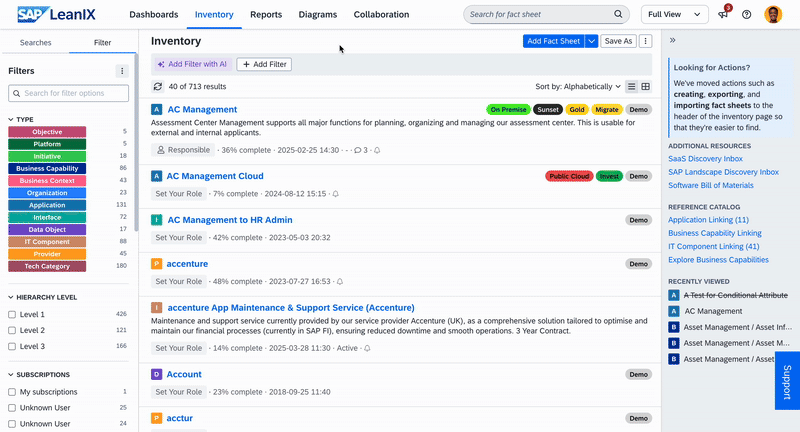Open the Filters panel options menu
Viewport: 800px width, 432px height.
pos(121,71)
